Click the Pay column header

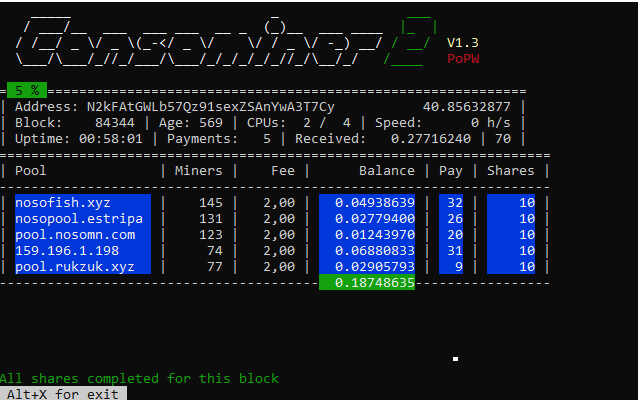pos(451,171)
